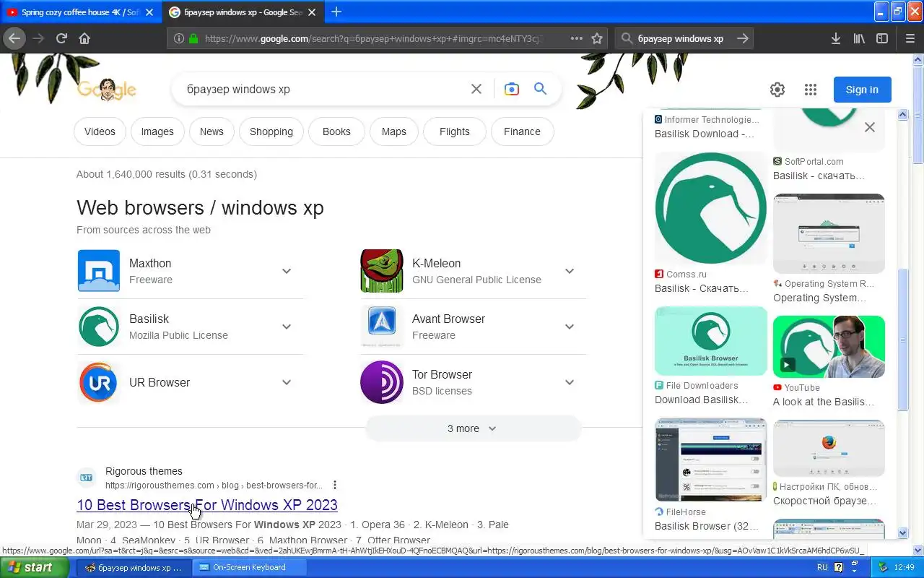Expand the '3 more' browsers list
The height and width of the screenshot is (578, 924).
[473, 428]
